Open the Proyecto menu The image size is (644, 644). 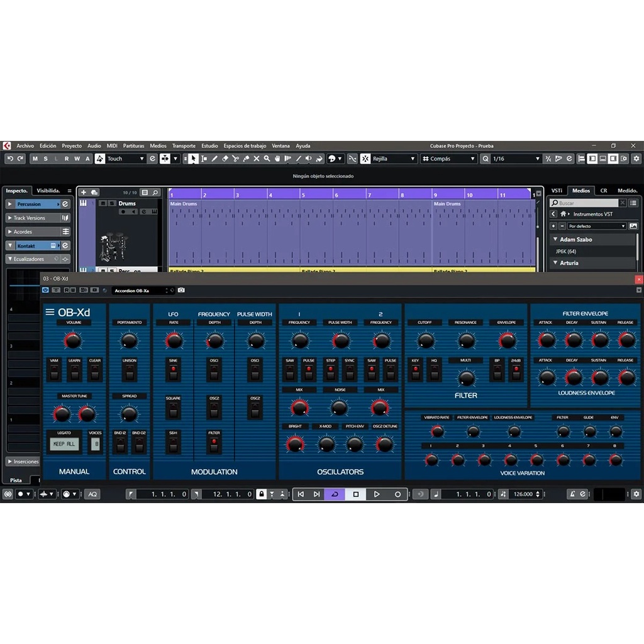coord(72,146)
